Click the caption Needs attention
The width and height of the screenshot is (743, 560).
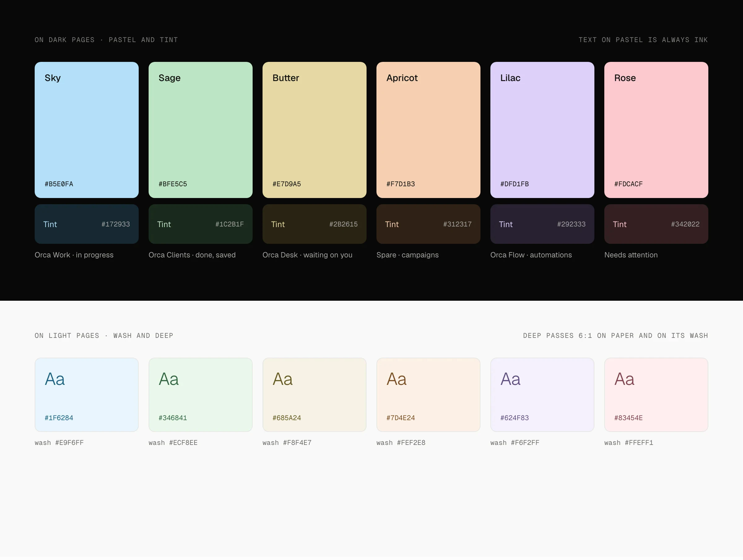pyautogui.click(x=631, y=255)
